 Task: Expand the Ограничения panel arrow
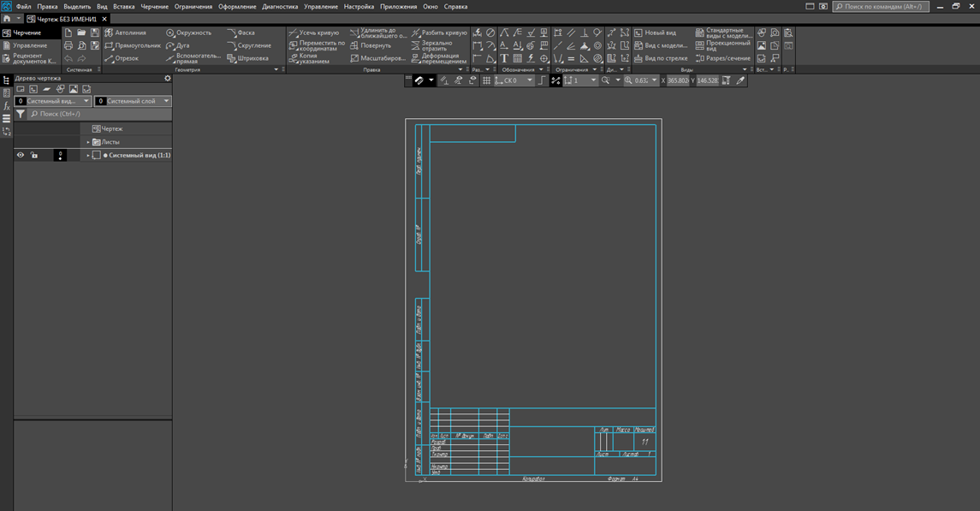tap(594, 69)
